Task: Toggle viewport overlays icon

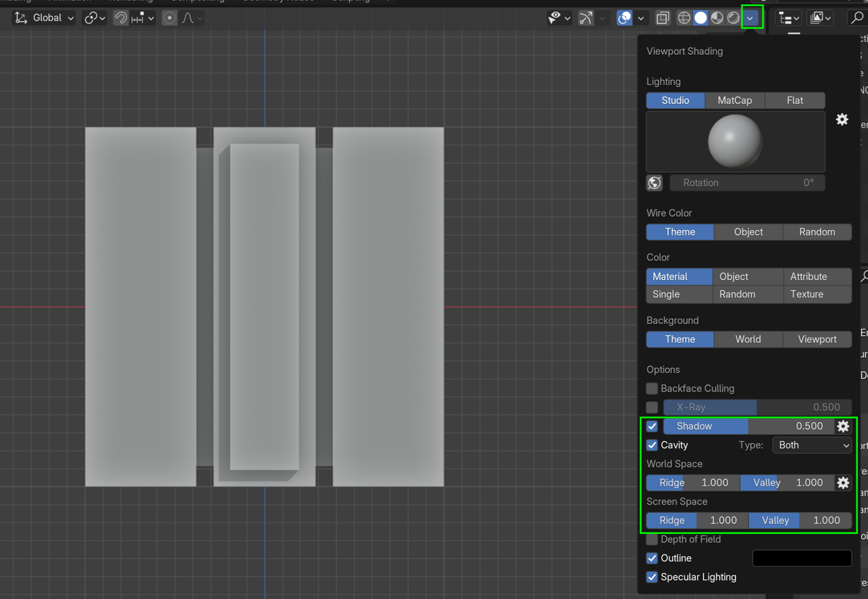Action: (625, 18)
